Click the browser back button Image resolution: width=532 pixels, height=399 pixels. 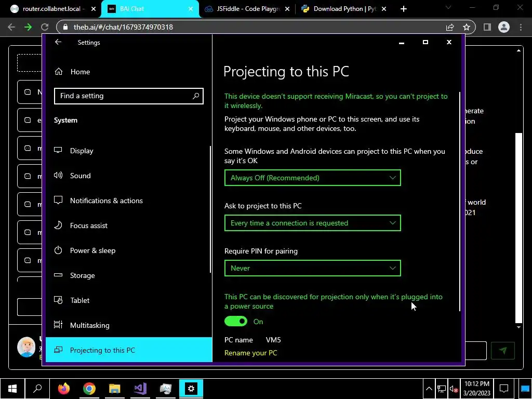pyautogui.click(x=11, y=27)
